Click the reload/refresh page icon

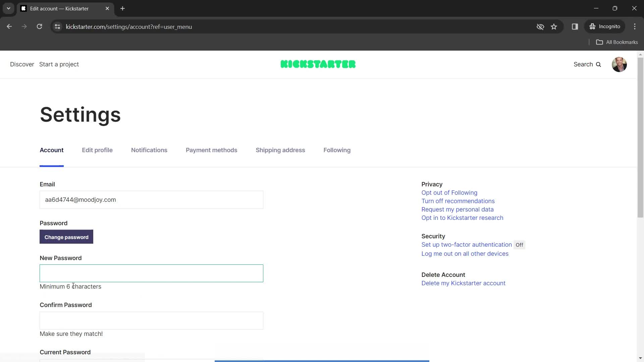click(x=39, y=26)
